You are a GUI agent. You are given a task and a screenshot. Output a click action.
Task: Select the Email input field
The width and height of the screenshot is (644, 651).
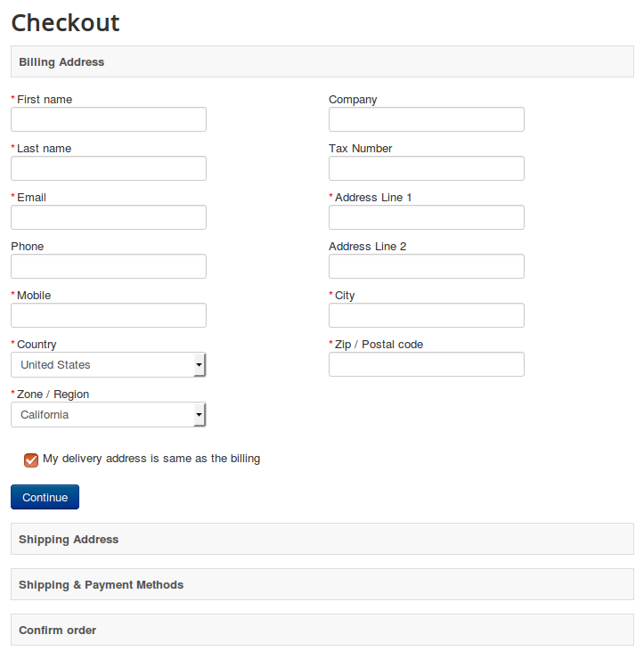coord(109,217)
